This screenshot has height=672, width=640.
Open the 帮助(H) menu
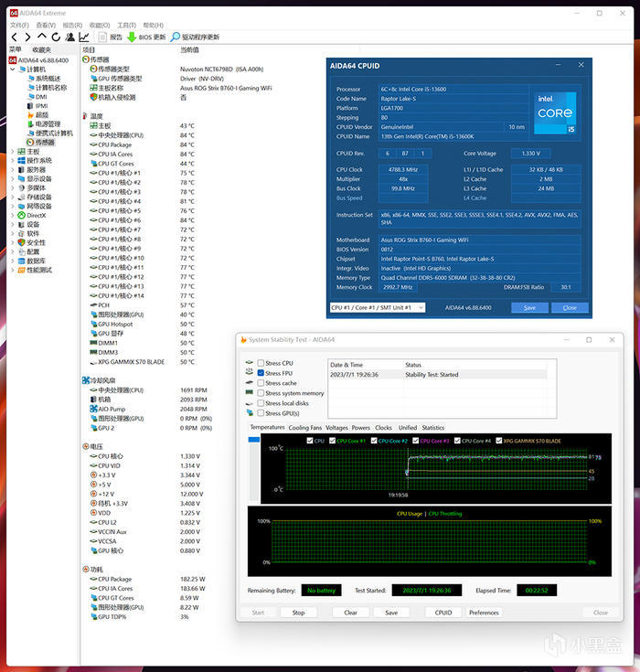coord(153,26)
